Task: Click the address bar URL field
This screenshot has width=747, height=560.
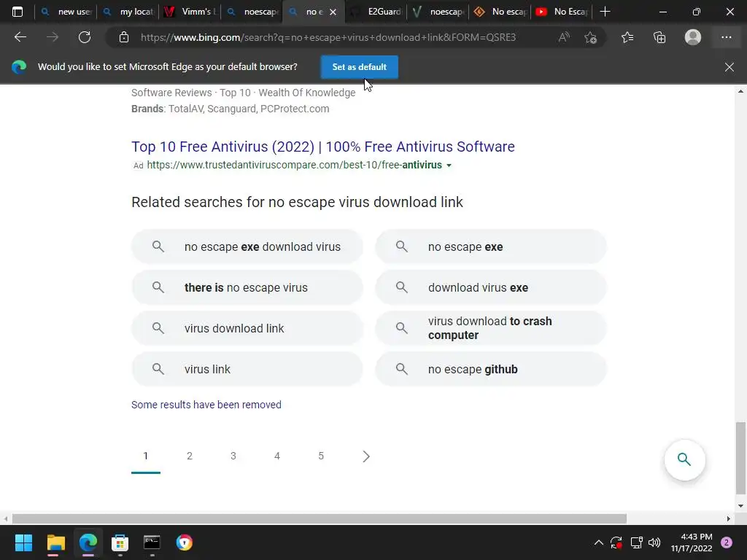Action: tap(328, 37)
